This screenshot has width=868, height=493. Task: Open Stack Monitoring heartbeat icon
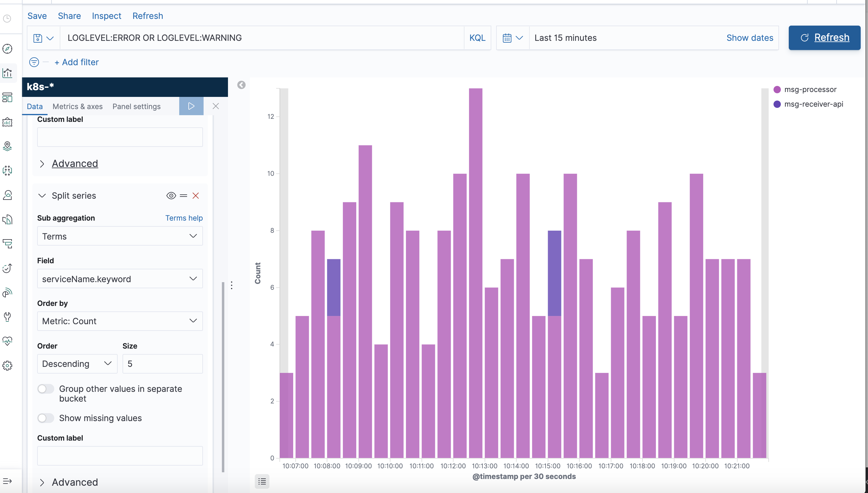[x=7, y=341]
